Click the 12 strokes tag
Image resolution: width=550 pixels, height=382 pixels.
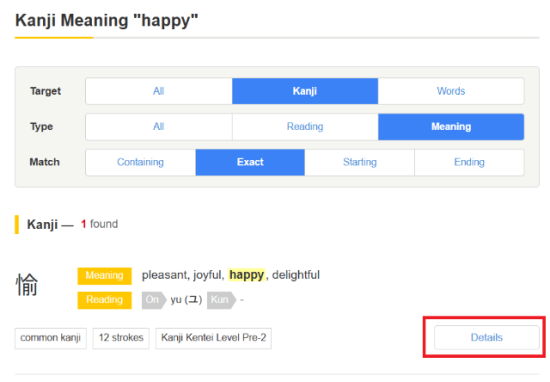(x=121, y=338)
